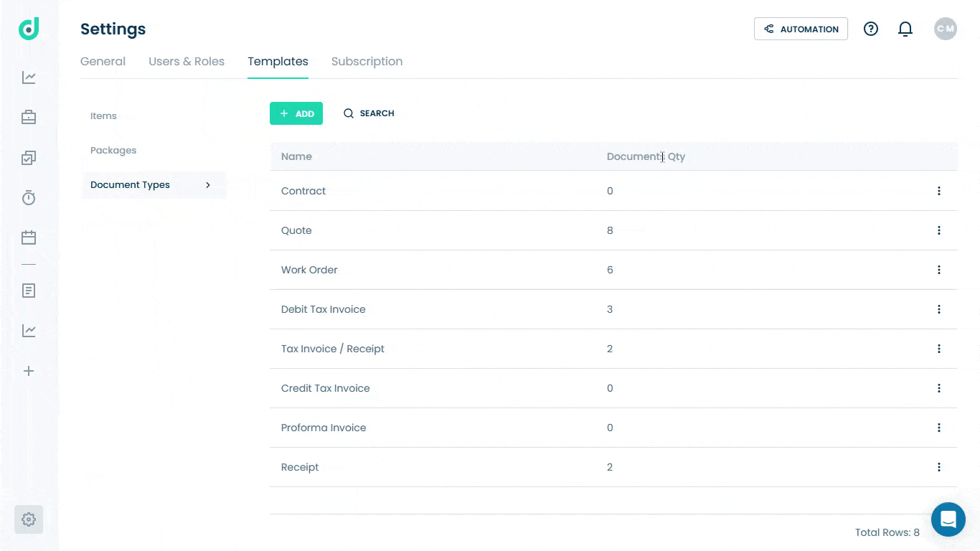Click the Document Qty column header
980x551 pixels.
point(646,156)
